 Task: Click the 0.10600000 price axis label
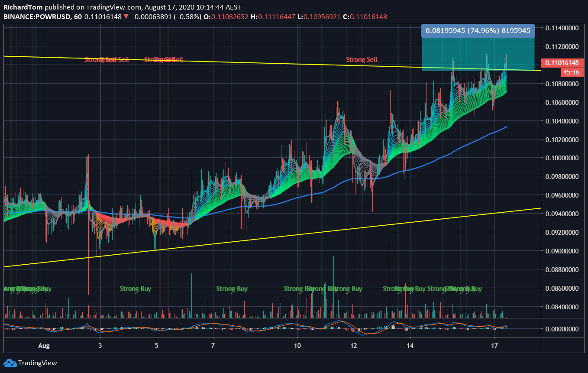(x=562, y=102)
